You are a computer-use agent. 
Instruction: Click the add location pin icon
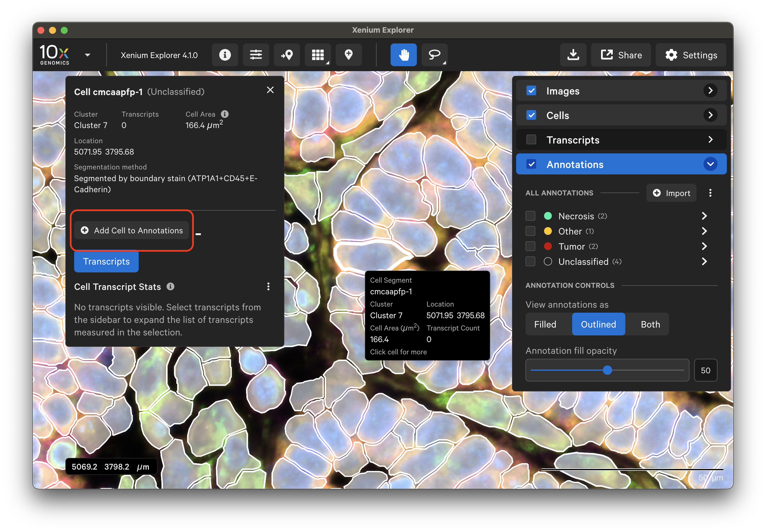[x=348, y=55]
